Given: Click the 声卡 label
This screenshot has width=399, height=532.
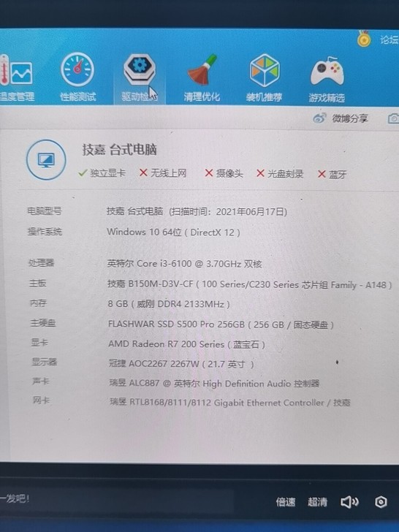Looking at the screenshot, I should (41, 381).
